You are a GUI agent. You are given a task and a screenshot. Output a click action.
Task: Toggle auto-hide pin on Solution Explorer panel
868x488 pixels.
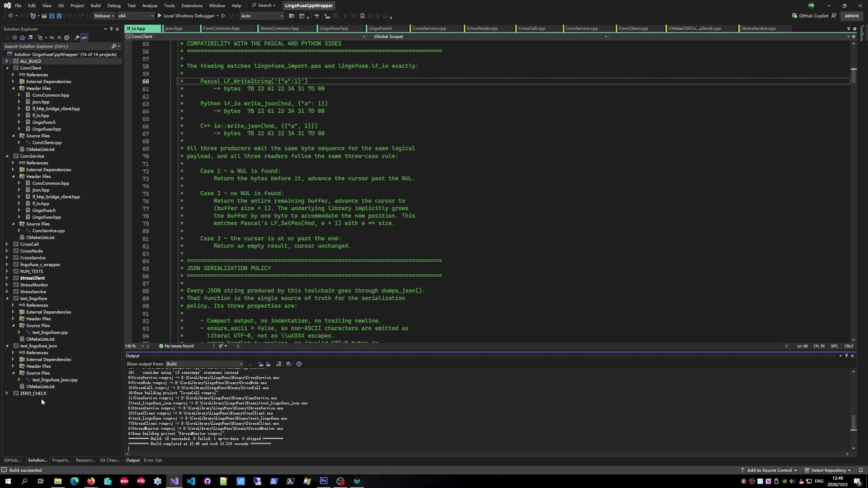click(111, 29)
